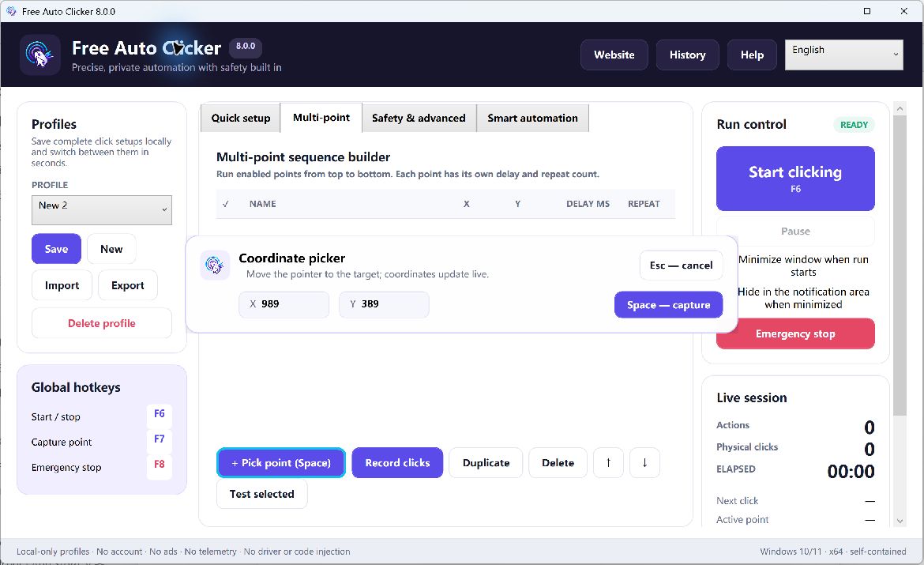Click the NAME column header
Screen dimensions: 924x565
(x=263, y=204)
